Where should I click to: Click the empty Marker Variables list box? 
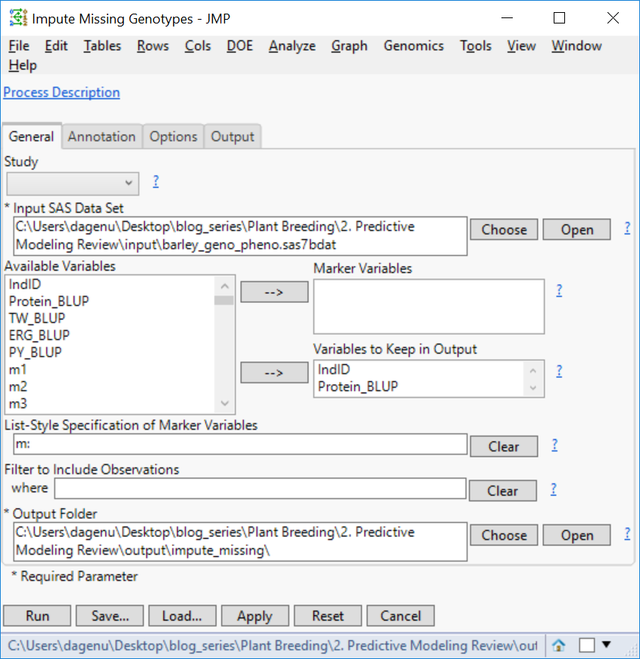(429, 306)
